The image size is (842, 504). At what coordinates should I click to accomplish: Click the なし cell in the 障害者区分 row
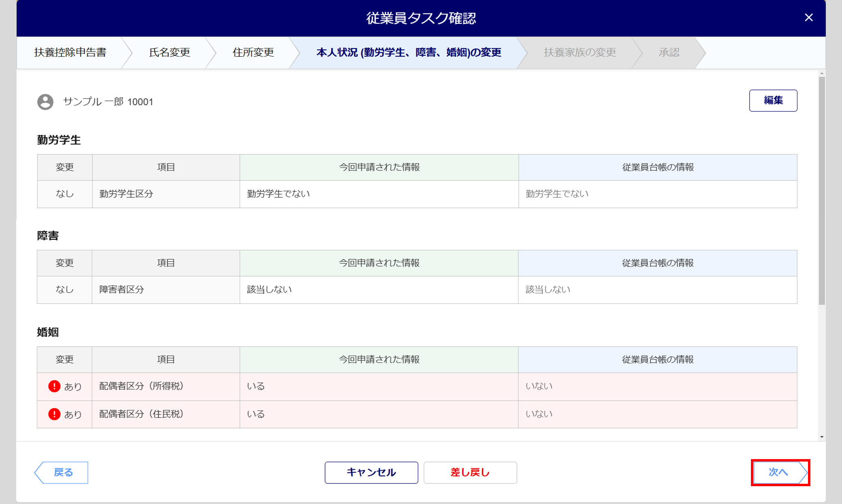pos(65,290)
